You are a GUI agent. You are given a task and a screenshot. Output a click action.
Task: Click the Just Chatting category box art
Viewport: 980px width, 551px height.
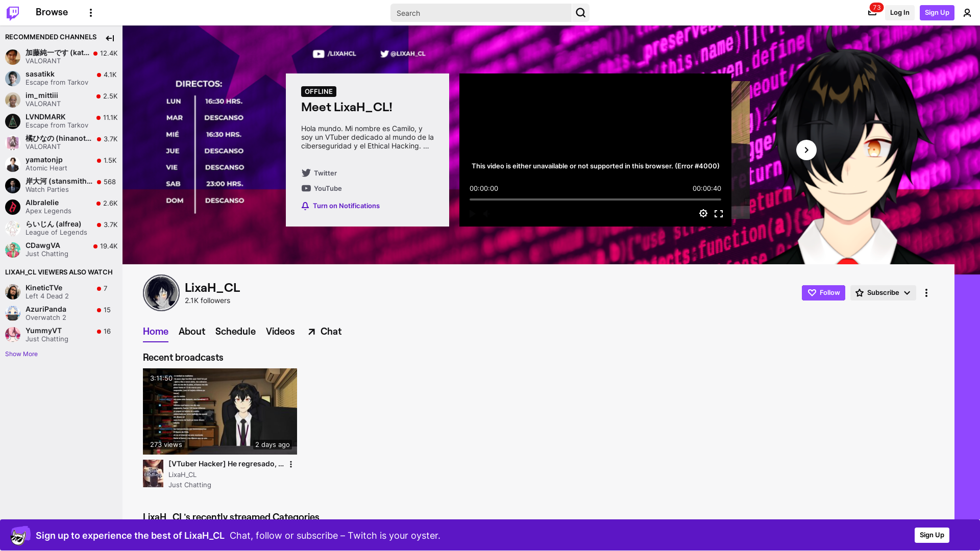click(153, 473)
